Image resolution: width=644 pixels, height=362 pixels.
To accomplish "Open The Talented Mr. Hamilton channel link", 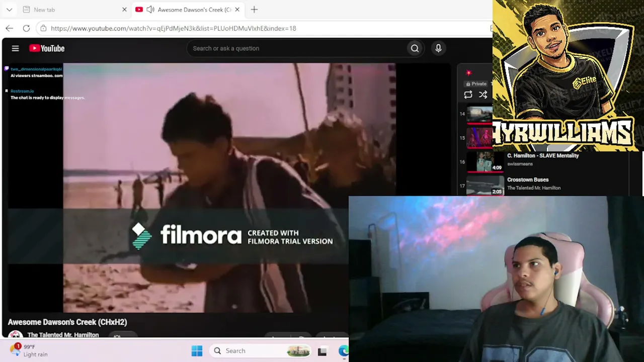I will click(63, 335).
